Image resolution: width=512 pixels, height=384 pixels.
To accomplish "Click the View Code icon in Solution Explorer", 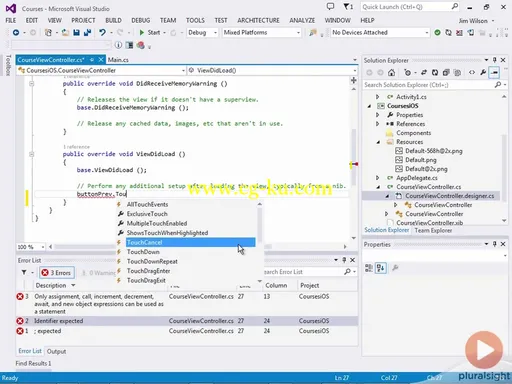I will [x=472, y=72].
